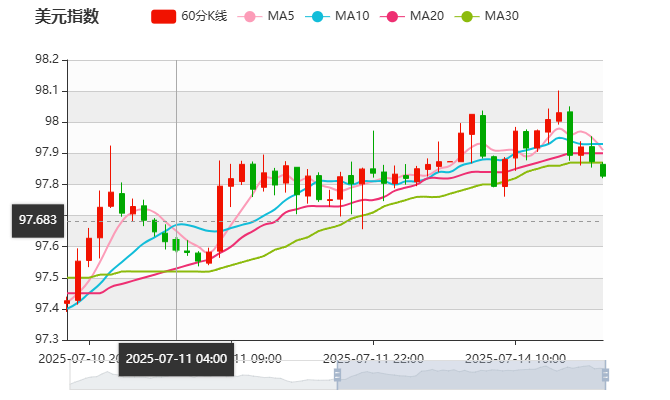Viewport: 670px width, 400px height.
Task: Click the first small red candle near 97.4
Action: [x=67, y=302]
